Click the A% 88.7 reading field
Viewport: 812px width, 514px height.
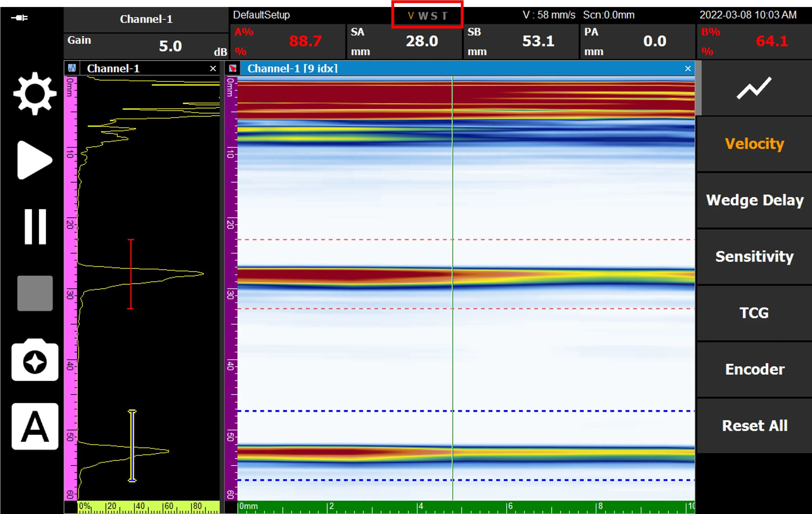coord(288,41)
